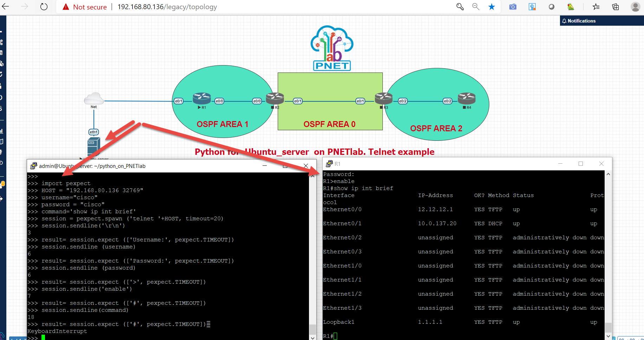The height and width of the screenshot is (340, 644).
Task: Click the gear icon in the PNETlab sidebar
Action: click(x=3, y=42)
